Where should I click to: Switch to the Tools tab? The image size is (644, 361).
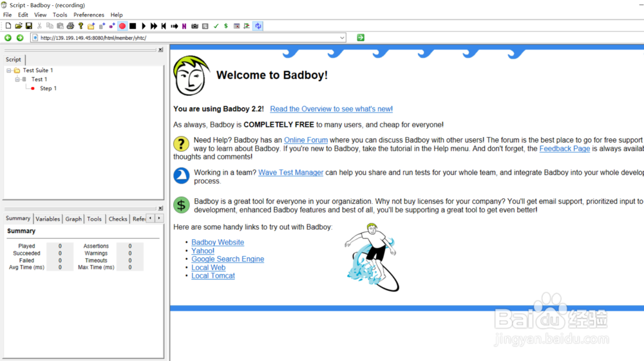coord(94,219)
